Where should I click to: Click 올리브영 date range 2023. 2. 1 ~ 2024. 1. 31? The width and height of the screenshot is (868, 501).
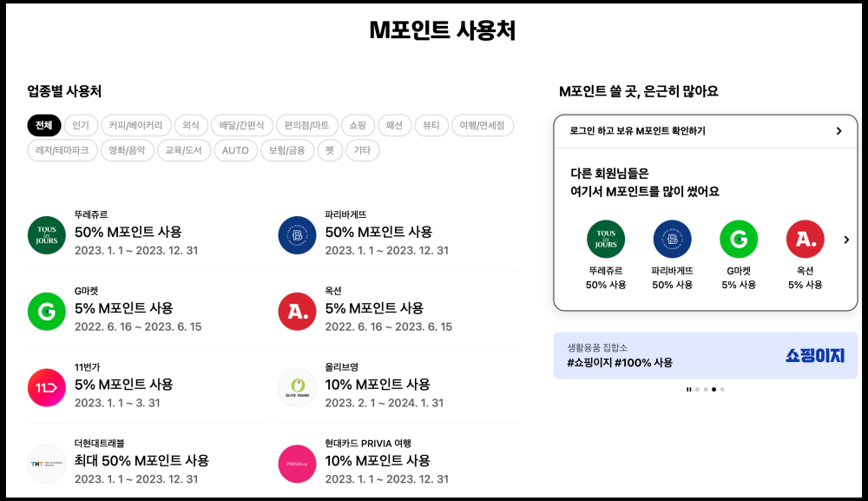pyautogui.click(x=385, y=403)
